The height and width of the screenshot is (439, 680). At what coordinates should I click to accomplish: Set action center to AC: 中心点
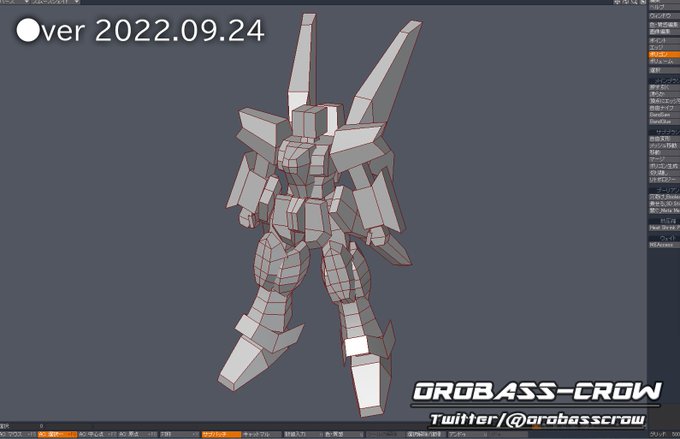pyautogui.click(x=98, y=434)
